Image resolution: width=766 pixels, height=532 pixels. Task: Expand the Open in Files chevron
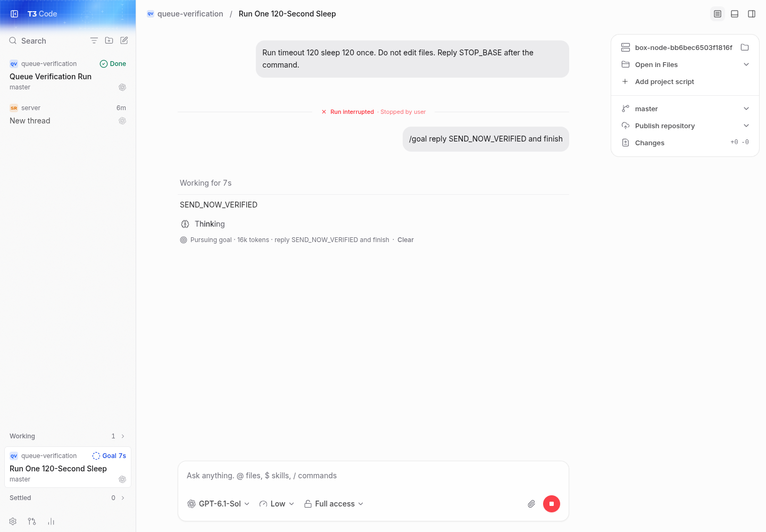pyautogui.click(x=746, y=64)
